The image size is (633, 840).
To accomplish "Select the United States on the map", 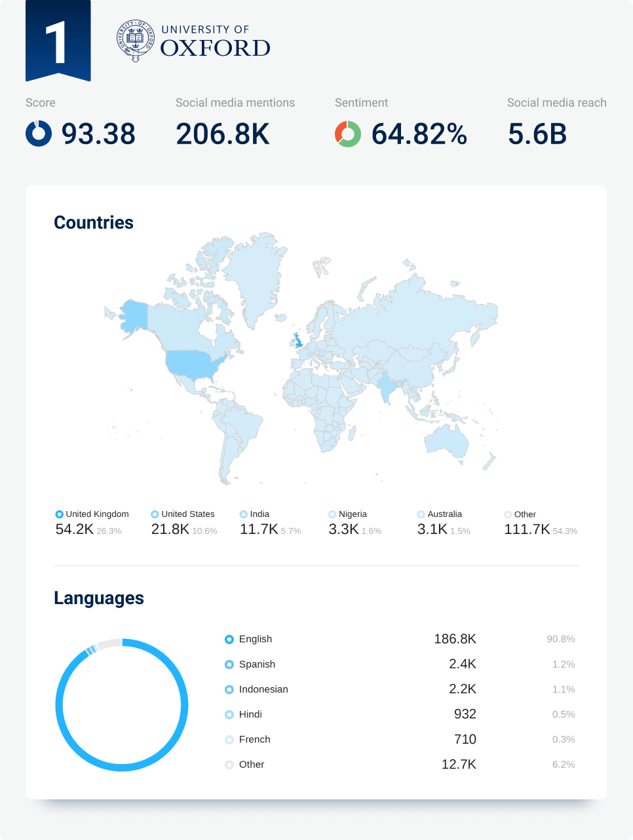I will [x=193, y=364].
